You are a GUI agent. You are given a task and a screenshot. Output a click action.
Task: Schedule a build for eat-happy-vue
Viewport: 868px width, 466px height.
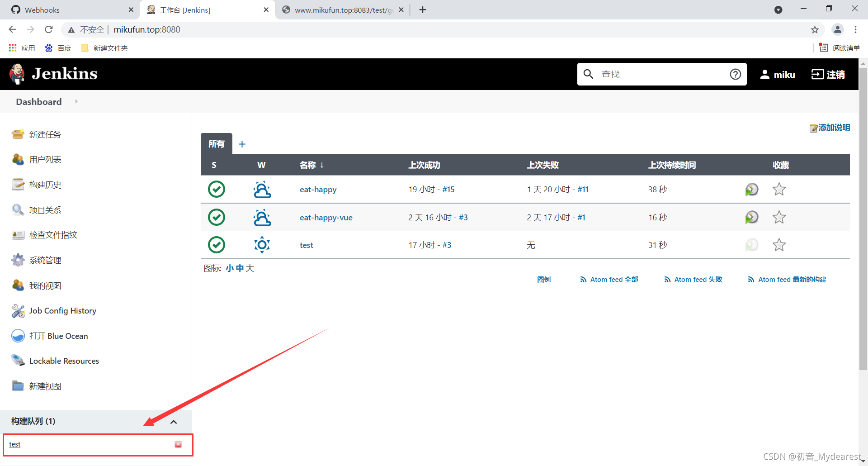coord(751,217)
